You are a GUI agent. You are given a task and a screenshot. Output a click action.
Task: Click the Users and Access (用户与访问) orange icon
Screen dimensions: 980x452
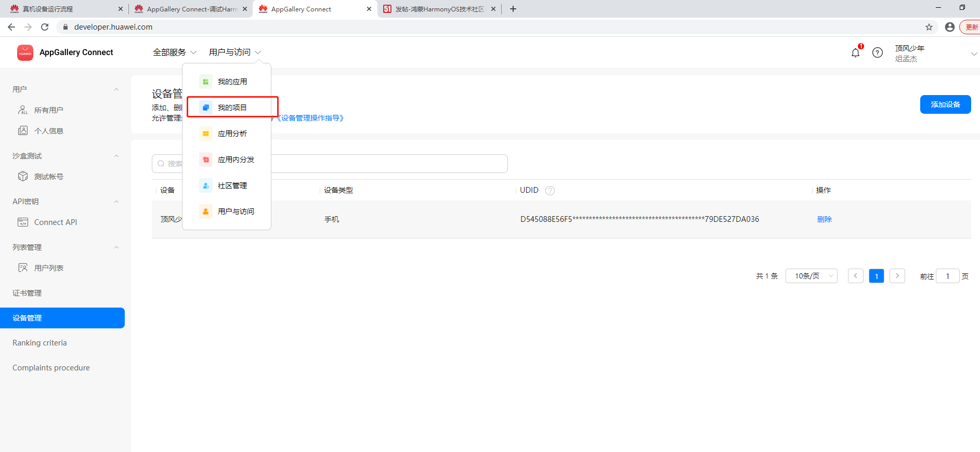pos(206,211)
